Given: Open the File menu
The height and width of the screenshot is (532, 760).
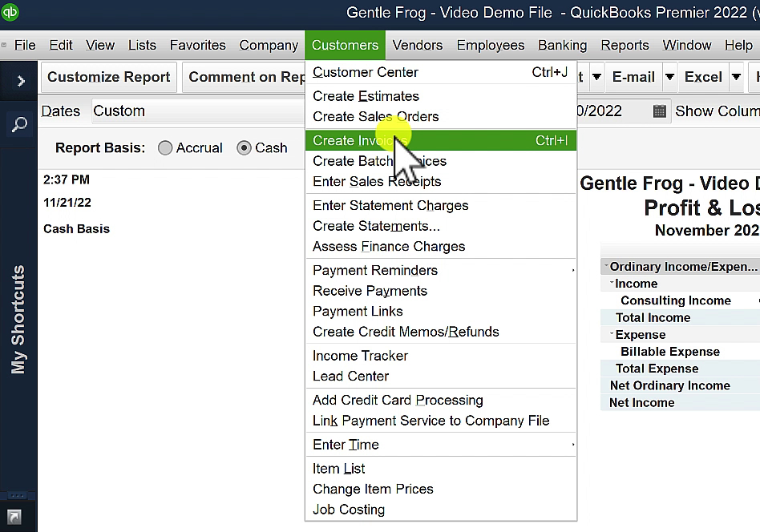Looking at the screenshot, I should click(x=25, y=45).
